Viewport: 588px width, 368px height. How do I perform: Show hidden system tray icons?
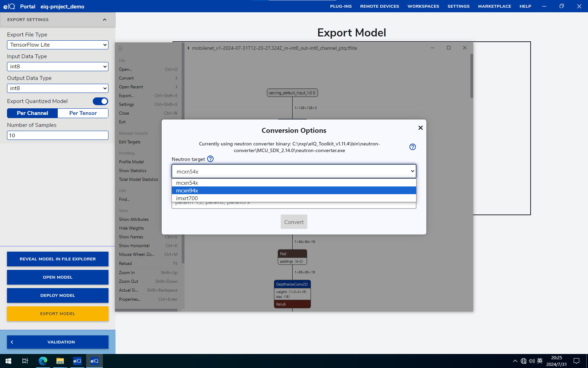pyautogui.click(x=515, y=361)
